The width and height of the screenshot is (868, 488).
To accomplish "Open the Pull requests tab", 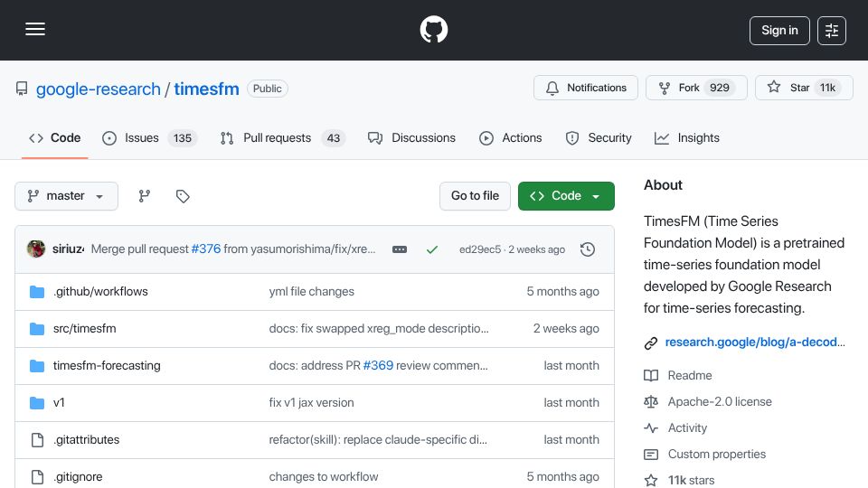I will 282,137.
